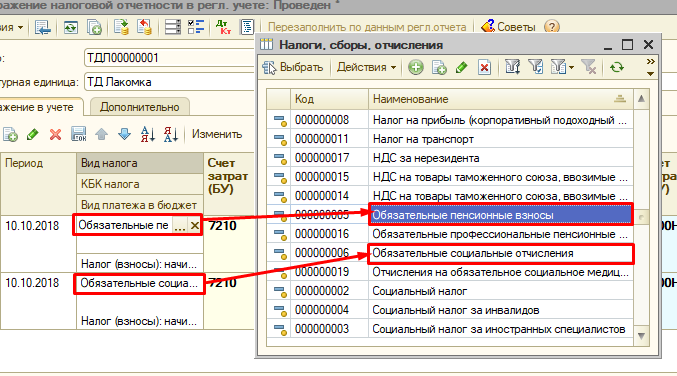Select the Обязательные социа... cell in second row
677x376 pixels.
(139, 284)
